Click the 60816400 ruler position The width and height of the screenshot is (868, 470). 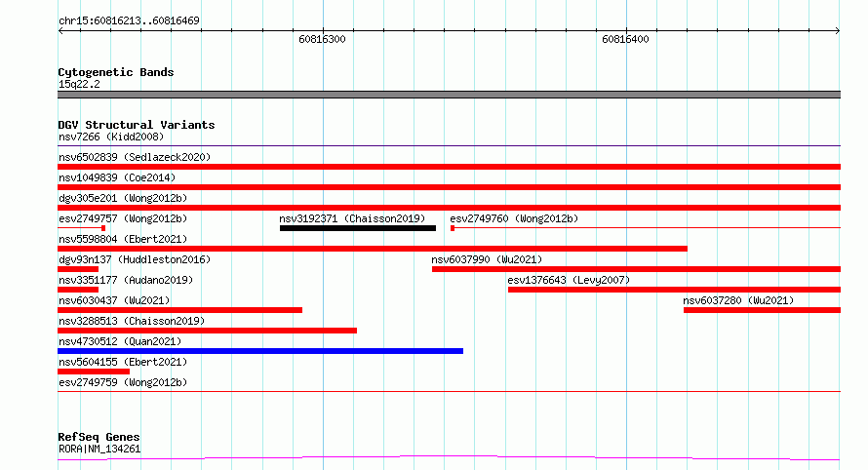pos(625,40)
